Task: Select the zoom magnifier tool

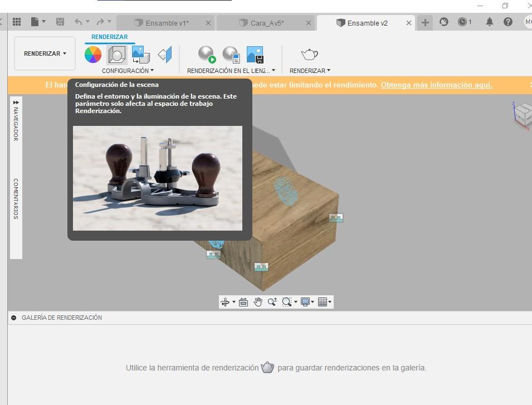Action: point(272,301)
